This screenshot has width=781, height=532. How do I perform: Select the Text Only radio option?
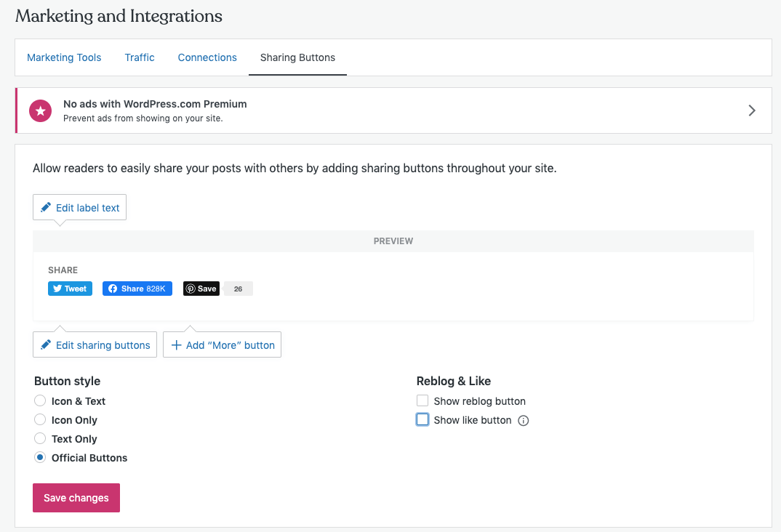click(x=40, y=439)
